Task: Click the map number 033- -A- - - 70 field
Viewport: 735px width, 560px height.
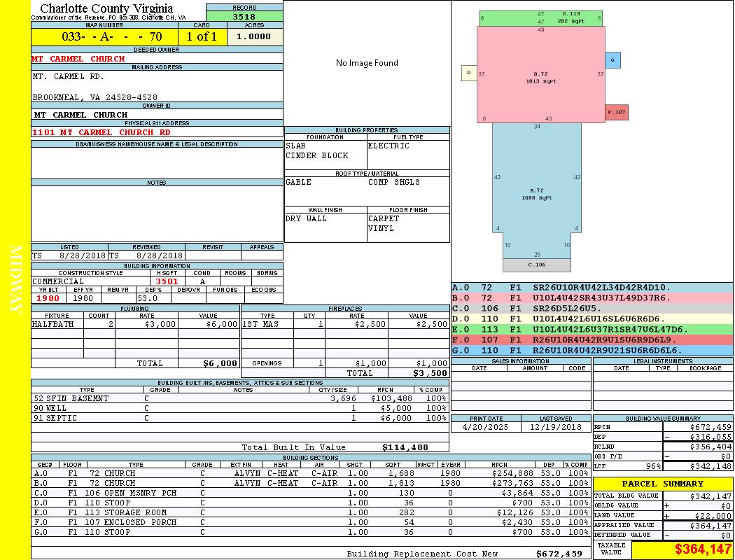Action: [x=104, y=36]
